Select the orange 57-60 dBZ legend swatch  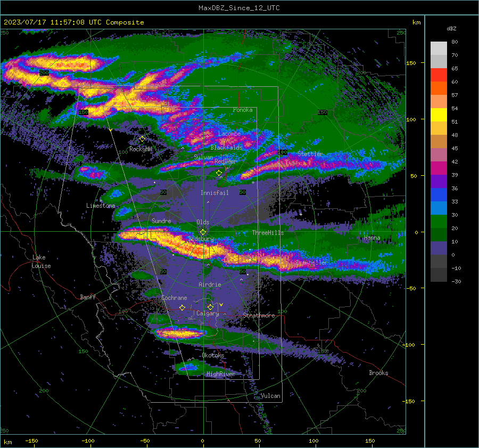(439, 88)
